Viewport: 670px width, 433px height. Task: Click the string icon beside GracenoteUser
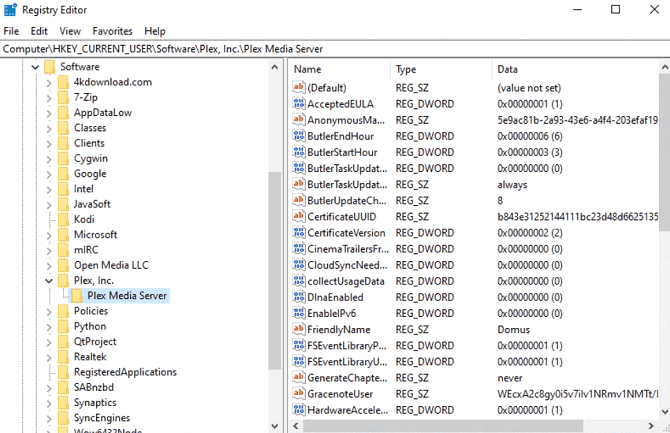(299, 393)
